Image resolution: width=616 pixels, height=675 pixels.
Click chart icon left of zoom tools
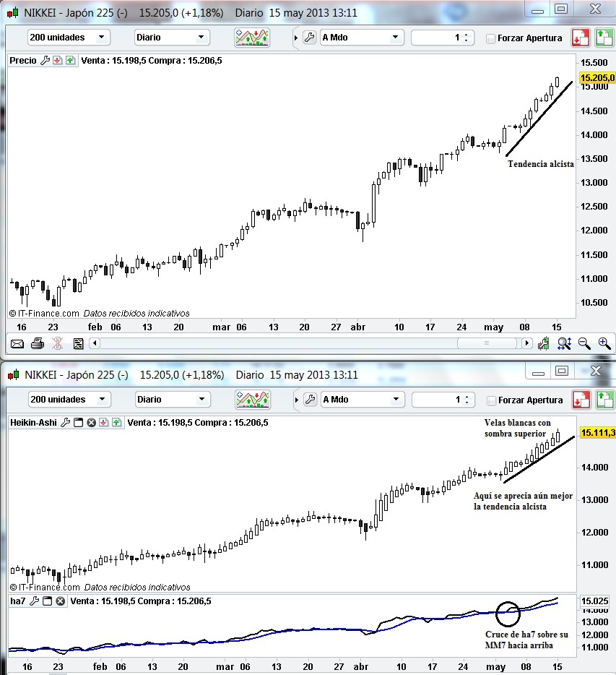coord(543,343)
